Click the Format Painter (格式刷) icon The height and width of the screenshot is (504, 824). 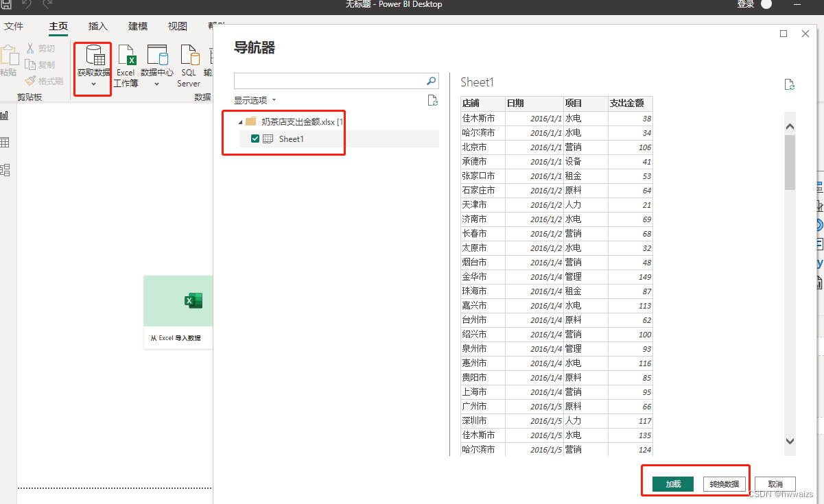[30, 81]
